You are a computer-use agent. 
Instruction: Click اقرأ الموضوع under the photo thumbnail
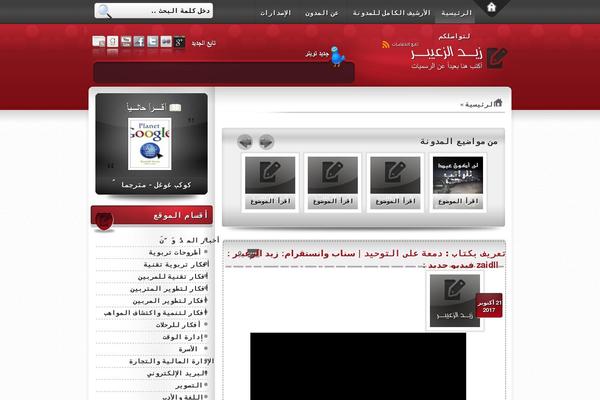pyautogui.click(x=458, y=201)
